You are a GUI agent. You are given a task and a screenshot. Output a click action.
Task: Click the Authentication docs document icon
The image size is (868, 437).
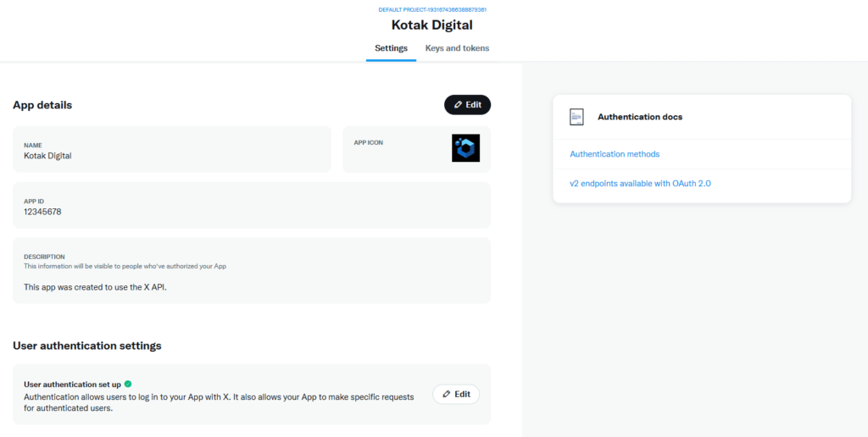[x=576, y=117]
